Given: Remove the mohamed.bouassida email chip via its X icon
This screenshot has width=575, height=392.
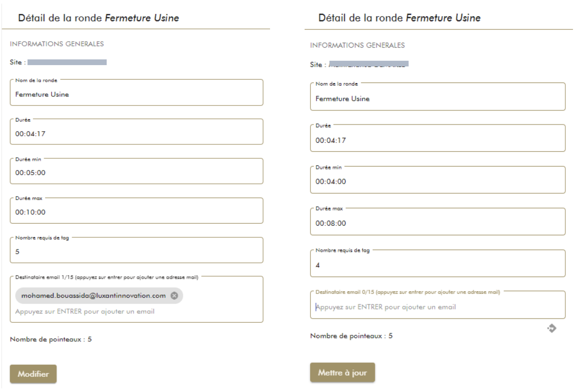Looking at the screenshot, I should coord(174,296).
